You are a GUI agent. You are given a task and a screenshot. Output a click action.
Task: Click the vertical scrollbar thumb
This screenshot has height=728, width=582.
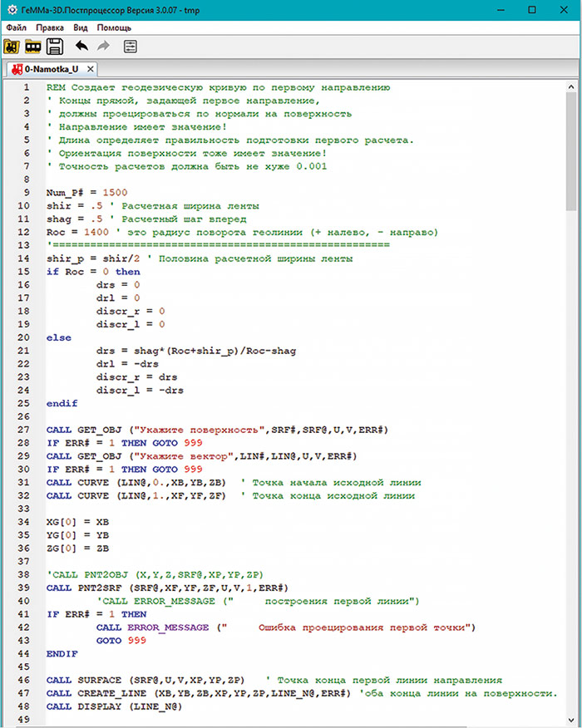[x=571, y=151]
